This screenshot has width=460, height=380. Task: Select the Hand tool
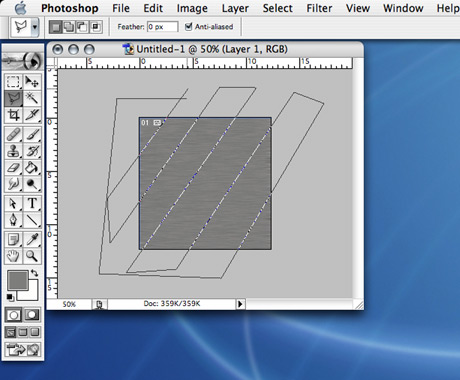[x=14, y=256]
